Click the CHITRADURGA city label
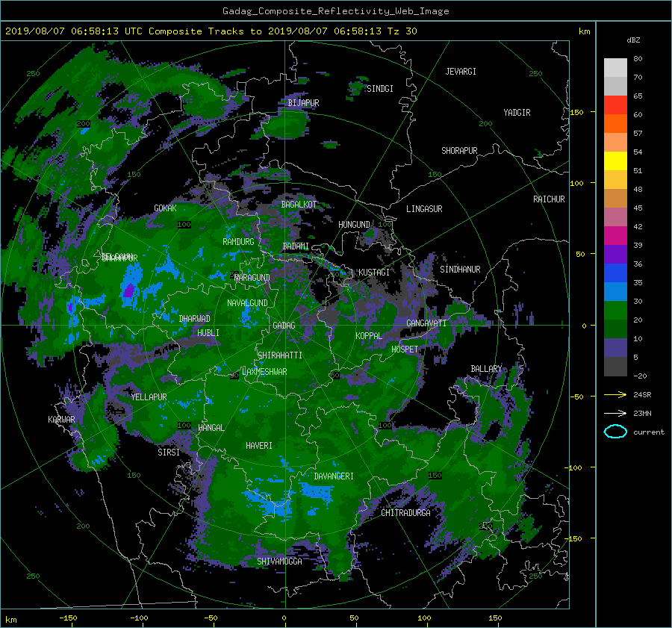The height and width of the screenshot is (628, 672). (x=406, y=513)
